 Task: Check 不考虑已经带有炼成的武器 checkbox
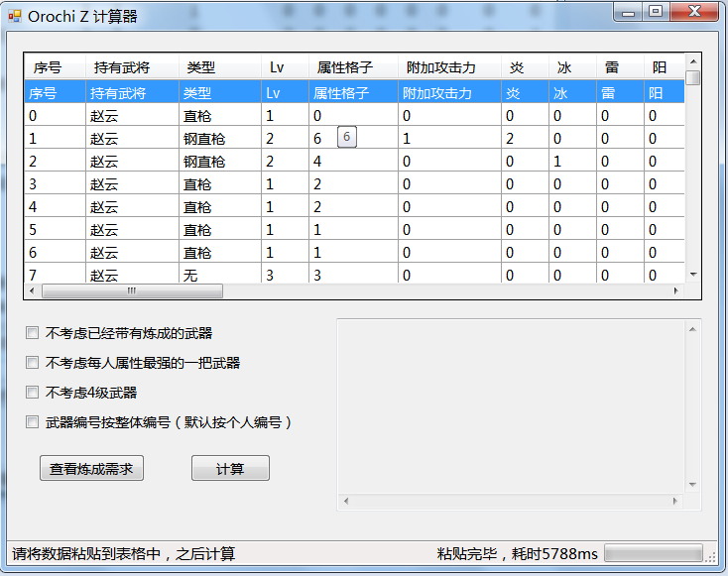[x=33, y=333]
